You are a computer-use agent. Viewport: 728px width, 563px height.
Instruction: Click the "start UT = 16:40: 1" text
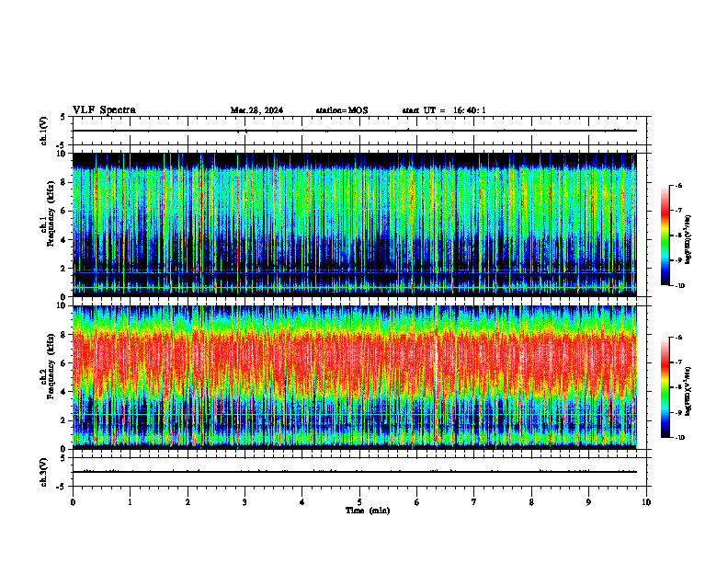click(444, 110)
